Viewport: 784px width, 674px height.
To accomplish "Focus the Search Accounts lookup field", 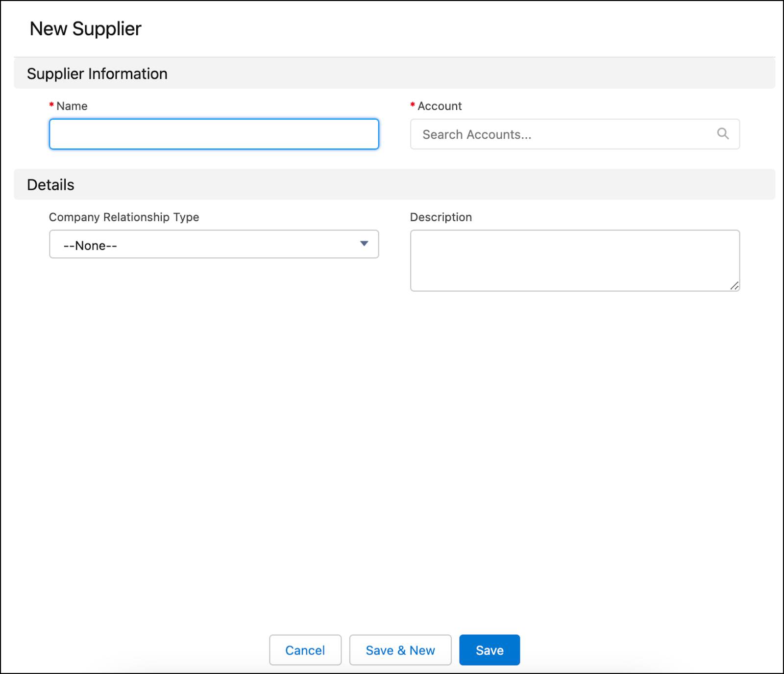I will (575, 134).
